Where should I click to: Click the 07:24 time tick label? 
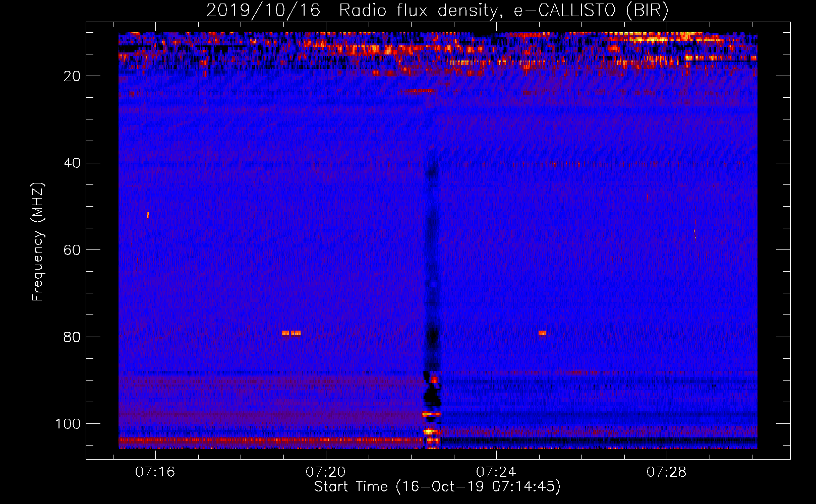pyautogui.click(x=496, y=472)
